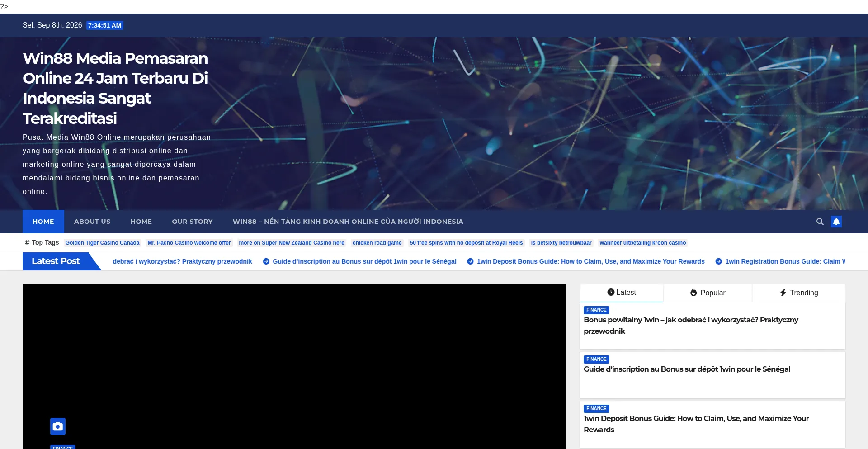This screenshot has width=868, height=449.
Task: Click the 7:34:51 AM clock badge
Action: pyautogui.click(x=105, y=25)
